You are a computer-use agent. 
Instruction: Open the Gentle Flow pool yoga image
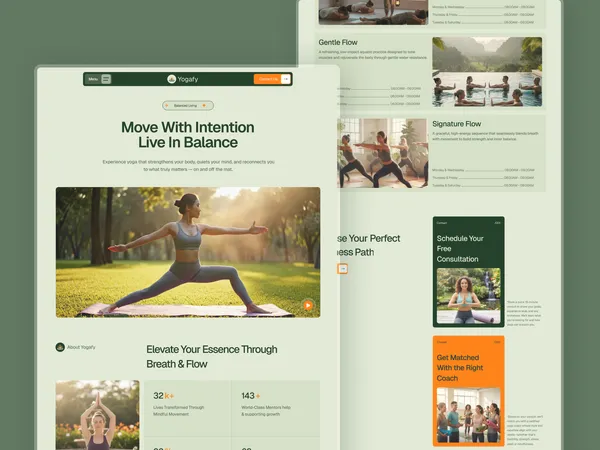click(487, 72)
